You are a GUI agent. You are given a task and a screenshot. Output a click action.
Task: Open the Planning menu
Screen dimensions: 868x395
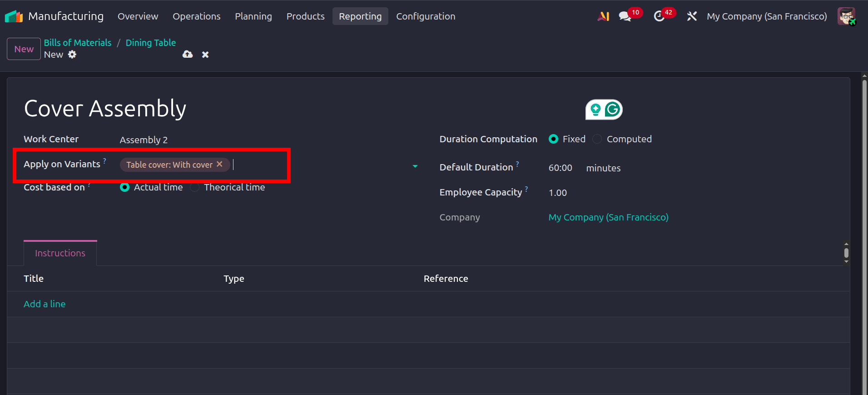tap(253, 16)
